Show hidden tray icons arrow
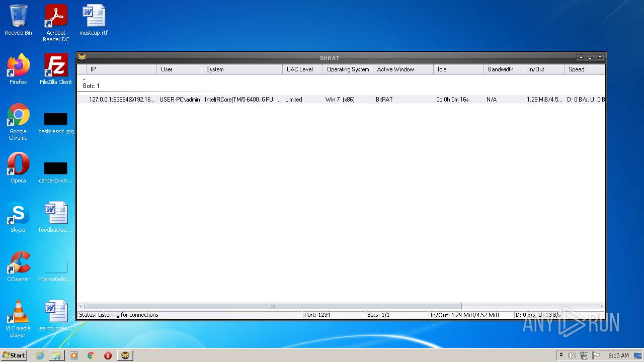 [x=561, y=355]
